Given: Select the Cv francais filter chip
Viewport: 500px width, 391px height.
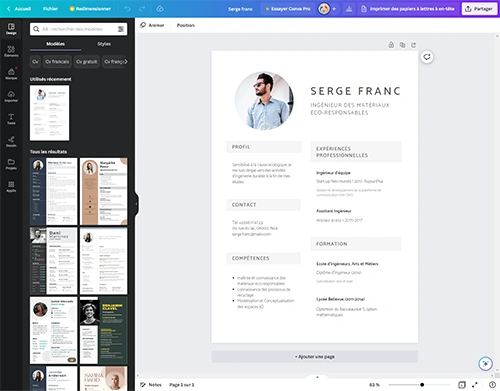Looking at the screenshot, I should [57, 62].
